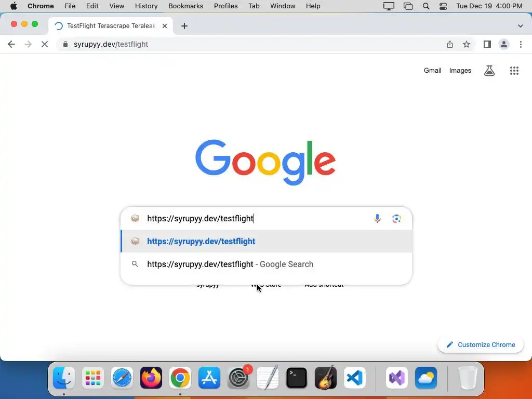
Task: Open the View menu
Action: [x=117, y=6]
